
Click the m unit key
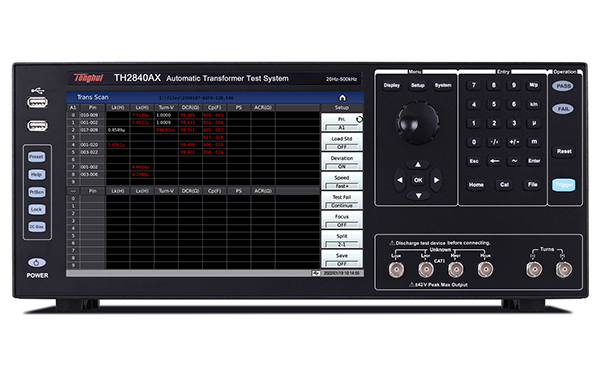click(x=534, y=142)
